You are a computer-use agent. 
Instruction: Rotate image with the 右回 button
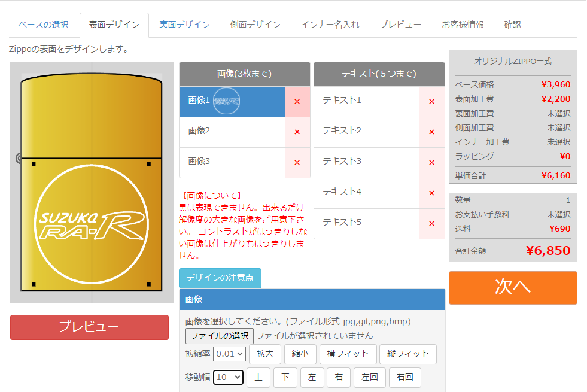404,378
